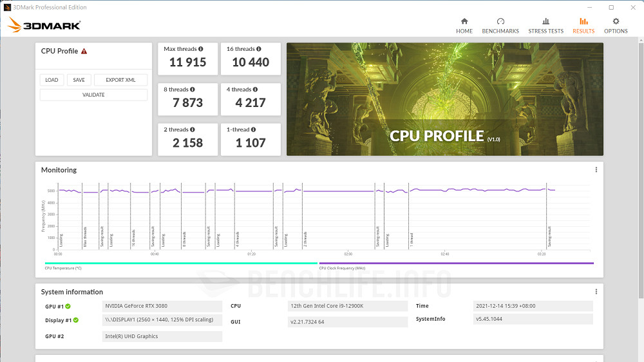Viewport: 644px width, 362px height.
Task: Click the GUI version v2.21.7324 64
Action: 348,322
